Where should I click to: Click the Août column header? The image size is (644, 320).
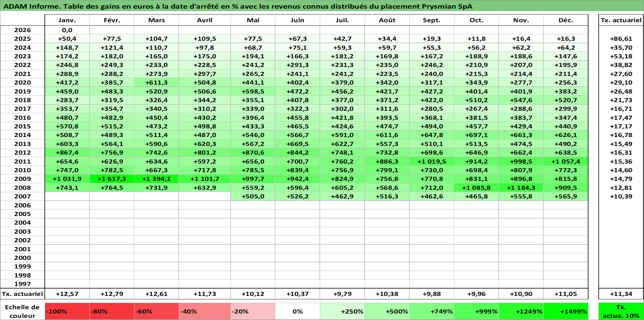(387, 20)
